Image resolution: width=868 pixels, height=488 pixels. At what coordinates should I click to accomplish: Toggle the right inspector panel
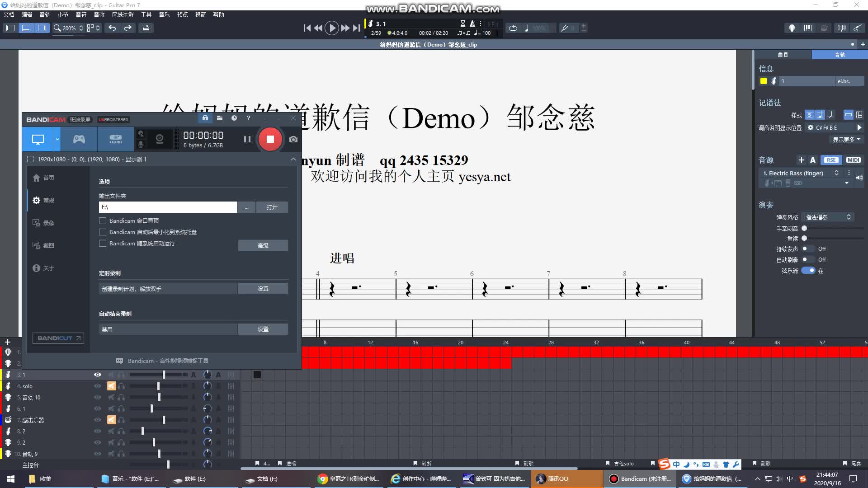pos(42,28)
